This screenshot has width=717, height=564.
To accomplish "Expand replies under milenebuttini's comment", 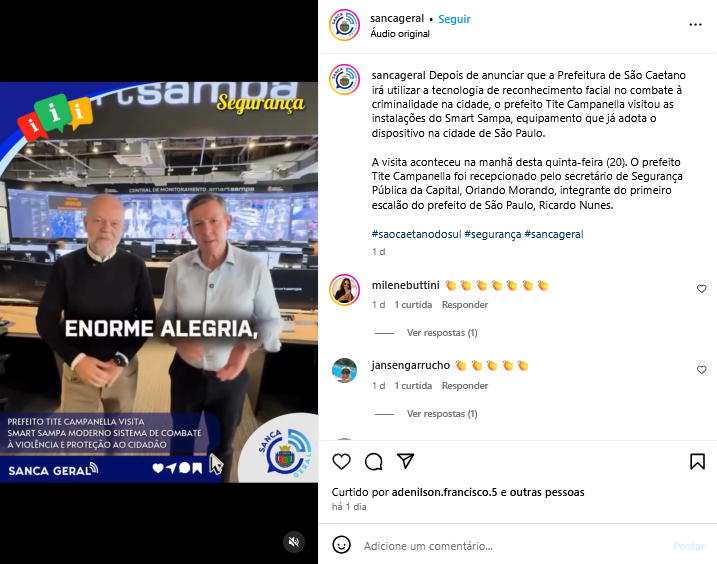I will pyautogui.click(x=442, y=333).
